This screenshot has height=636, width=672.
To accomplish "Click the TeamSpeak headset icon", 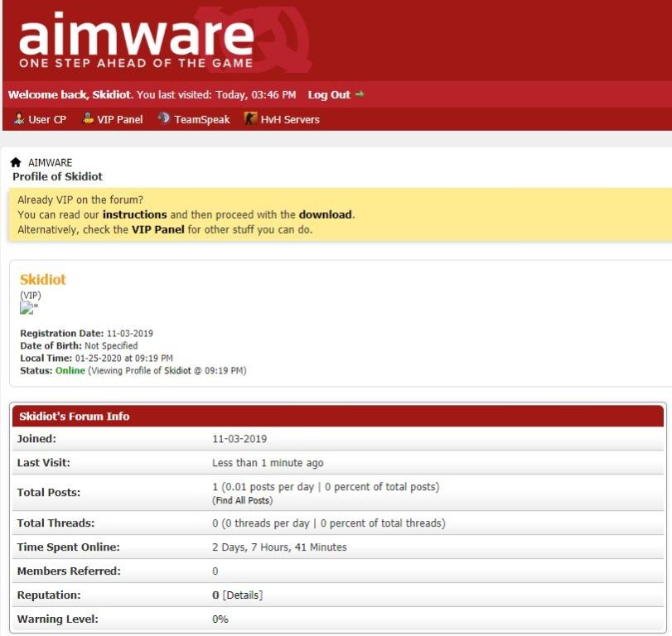I will tap(164, 119).
